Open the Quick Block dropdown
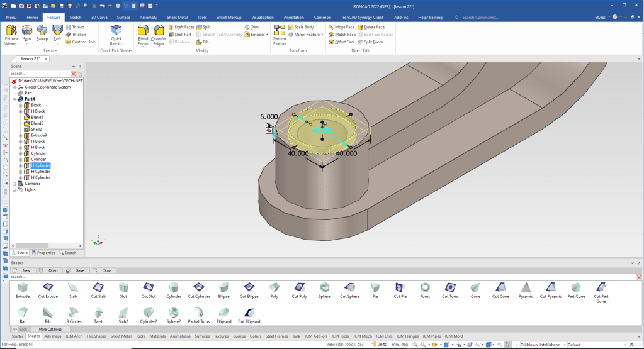Image resolution: width=644 pixels, height=349 pixels. click(116, 44)
